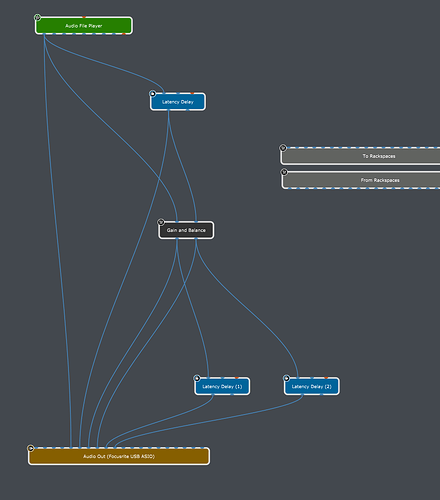
Task: Click orange MIDI input pin atop Latency Delay
Action: coord(192,93)
